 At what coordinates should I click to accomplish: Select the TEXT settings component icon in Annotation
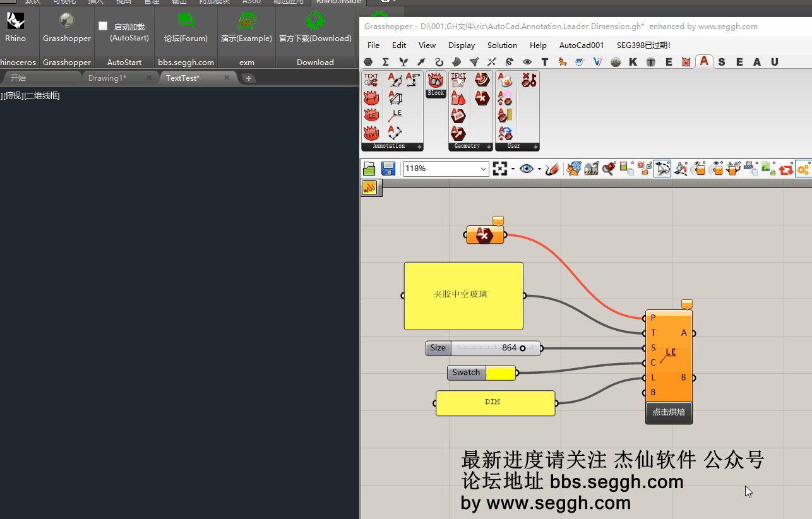point(371,80)
